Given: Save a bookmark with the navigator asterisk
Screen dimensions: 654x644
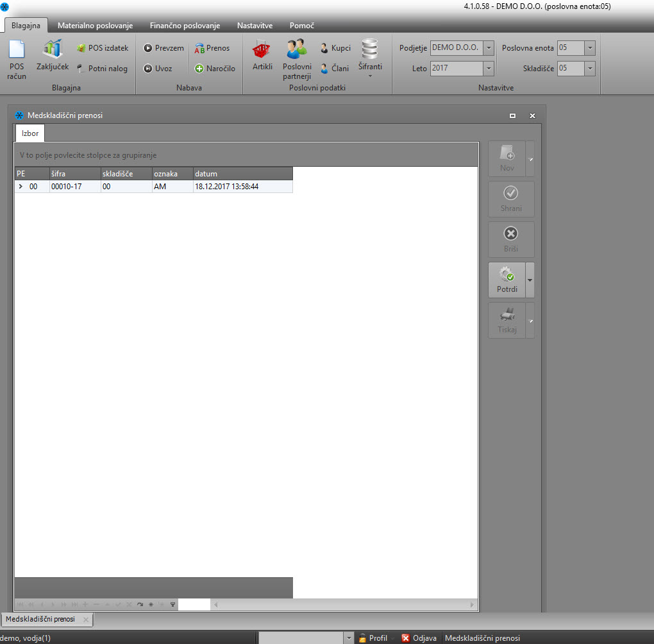Looking at the screenshot, I should 151,604.
